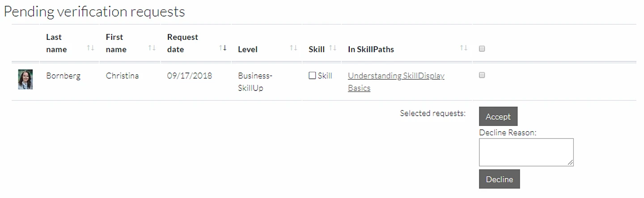644x198 pixels.
Task: Click the Business-SkillUp level cell
Action: point(255,82)
